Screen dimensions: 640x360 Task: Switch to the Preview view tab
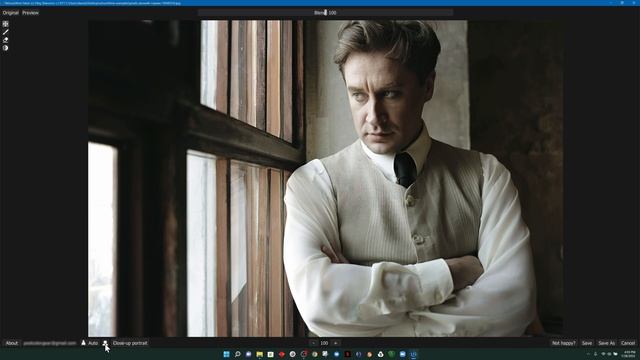tap(30, 13)
